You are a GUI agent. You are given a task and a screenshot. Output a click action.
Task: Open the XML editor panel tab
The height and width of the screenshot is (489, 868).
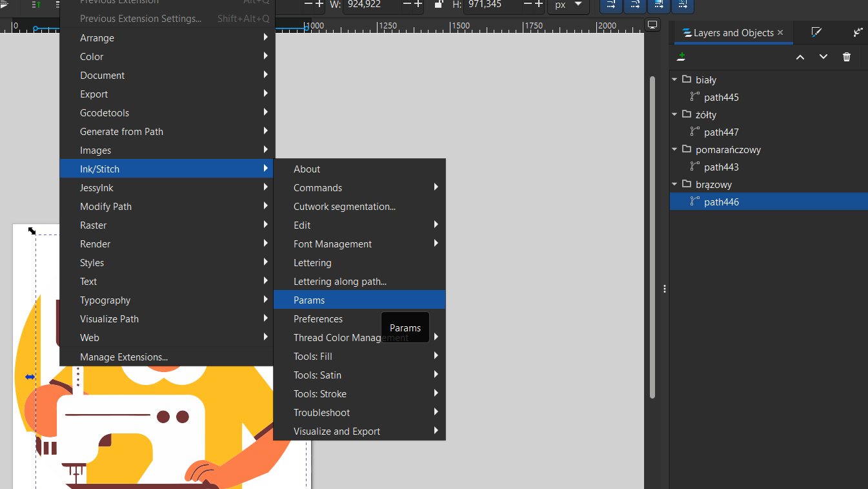pos(858,32)
